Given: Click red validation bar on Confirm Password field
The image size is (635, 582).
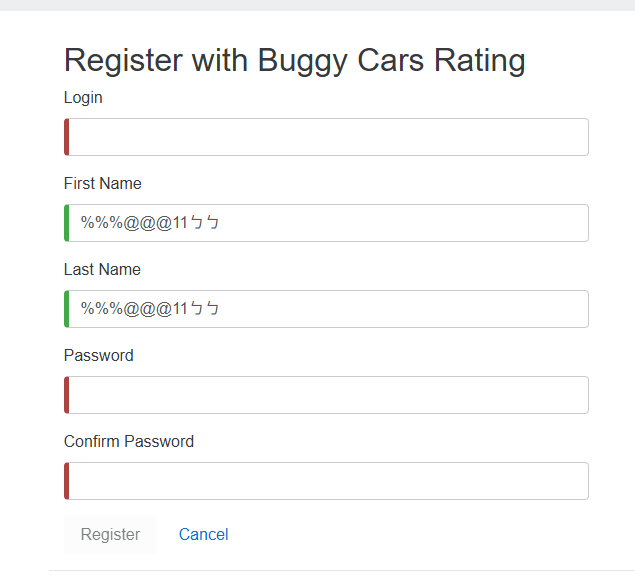Looking at the screenshot, I should (67, 481).
